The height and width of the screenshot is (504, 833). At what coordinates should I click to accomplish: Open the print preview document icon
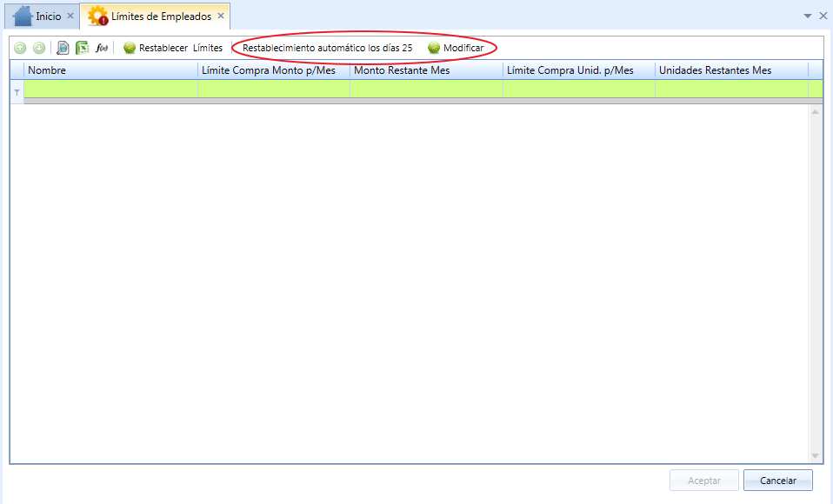click(x=63, y=48)
